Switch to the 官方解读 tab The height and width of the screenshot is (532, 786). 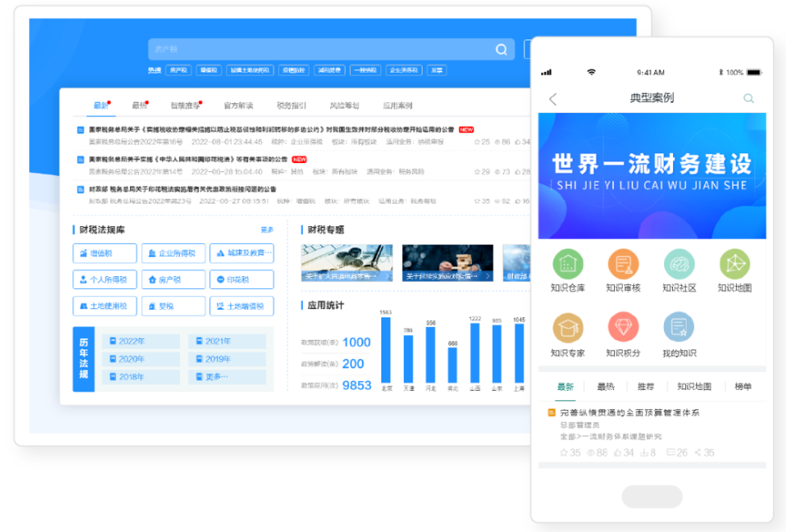pyautogui.click(x=238, y=106)
